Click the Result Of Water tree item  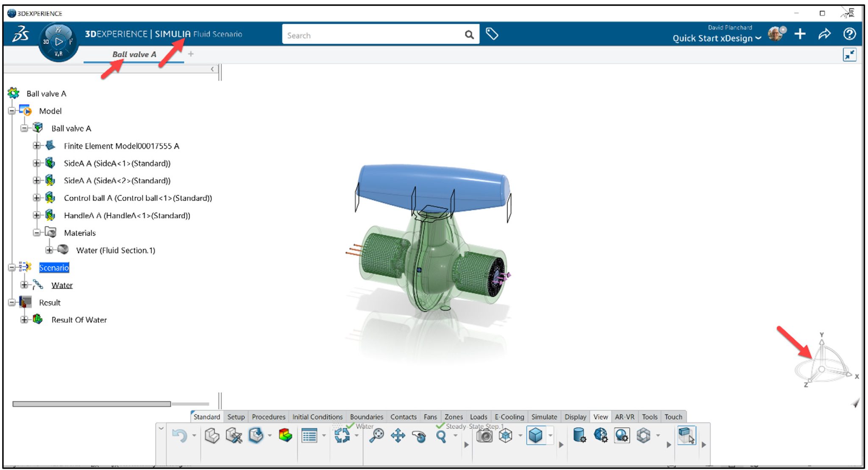79,320
